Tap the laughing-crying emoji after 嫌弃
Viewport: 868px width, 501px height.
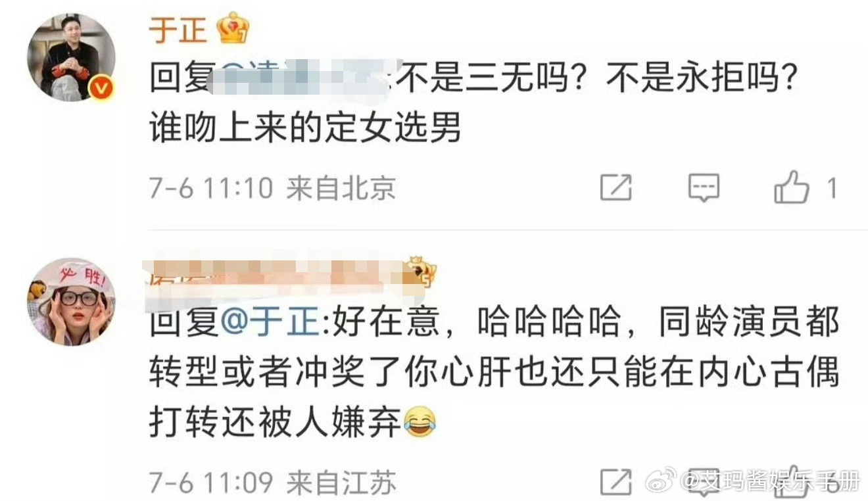click(x=421, y=423)
